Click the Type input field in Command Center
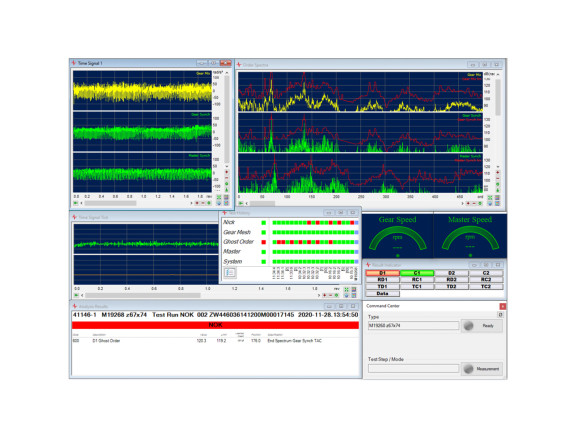 click(413, 325)
